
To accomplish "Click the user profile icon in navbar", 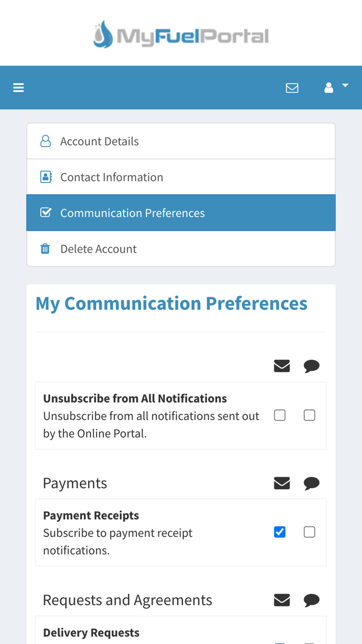I will pos(329,87).
